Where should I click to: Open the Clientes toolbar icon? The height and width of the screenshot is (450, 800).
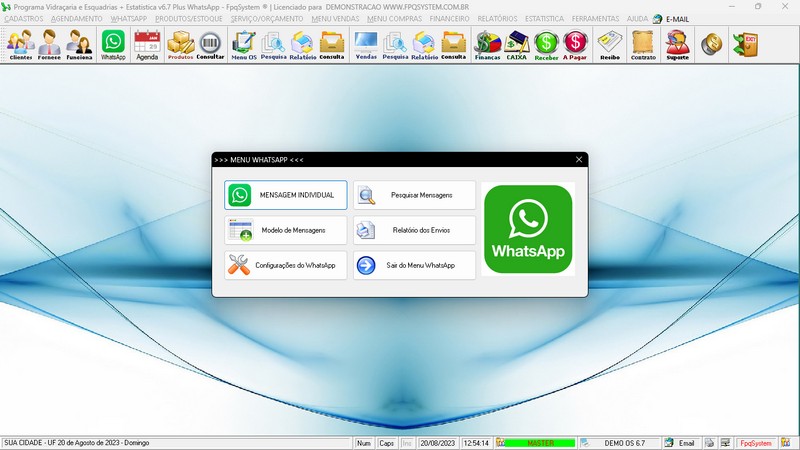tap(20, 45)
